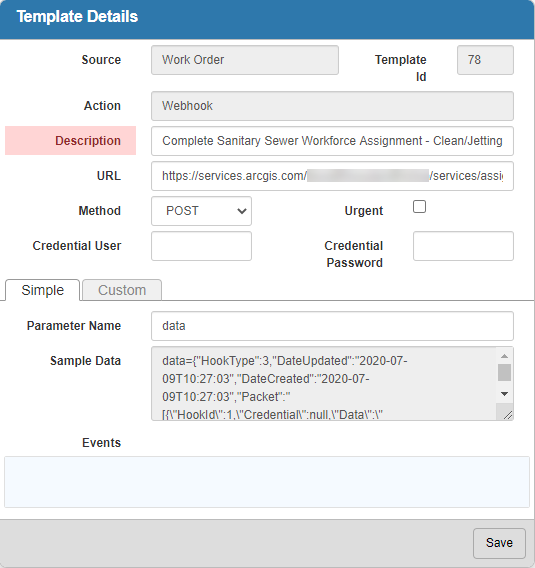
Task: Click the Credential Password field
Action: pyautogui.click(x=463, y=246)
